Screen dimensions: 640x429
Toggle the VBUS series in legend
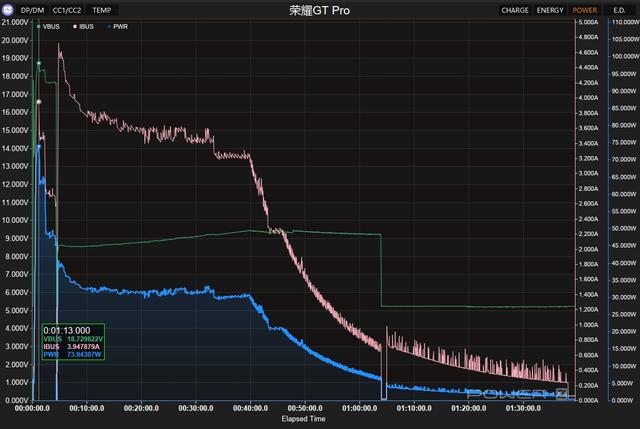point(48,27)
